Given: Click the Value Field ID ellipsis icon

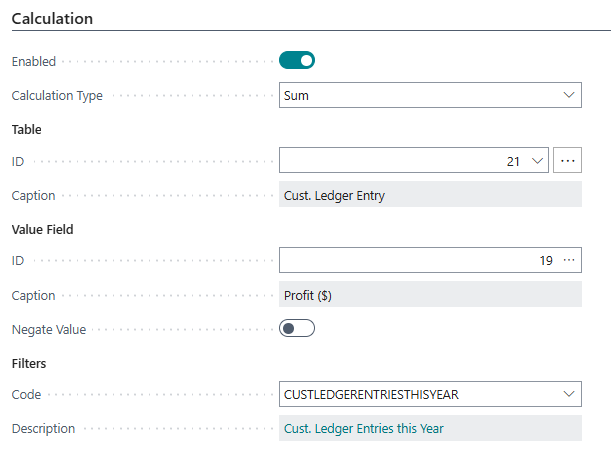Looking at the screenshot, I should [x=570, y=261].
